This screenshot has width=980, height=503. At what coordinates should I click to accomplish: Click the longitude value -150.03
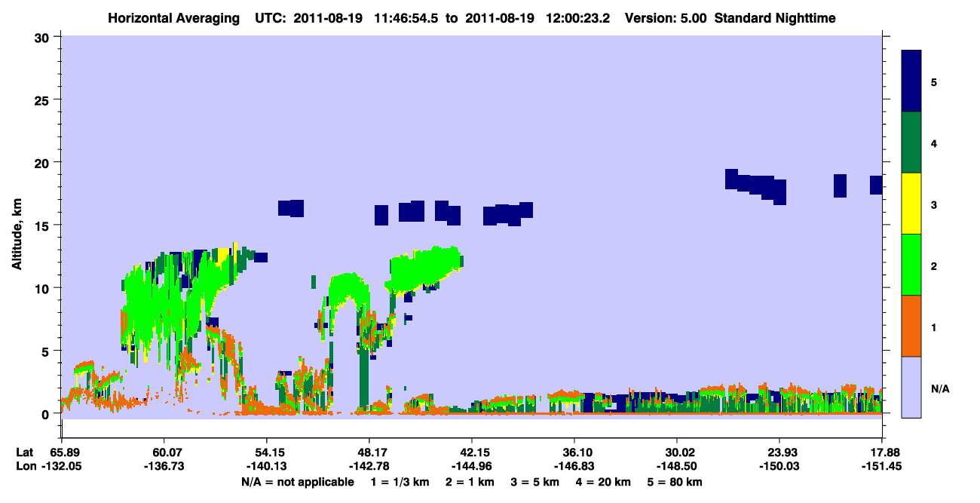779,467
